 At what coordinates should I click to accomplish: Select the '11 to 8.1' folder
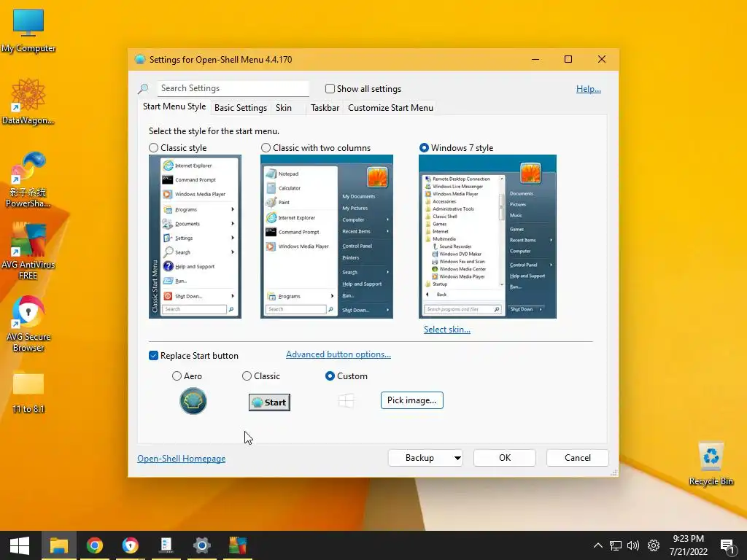tap(28, 392)
